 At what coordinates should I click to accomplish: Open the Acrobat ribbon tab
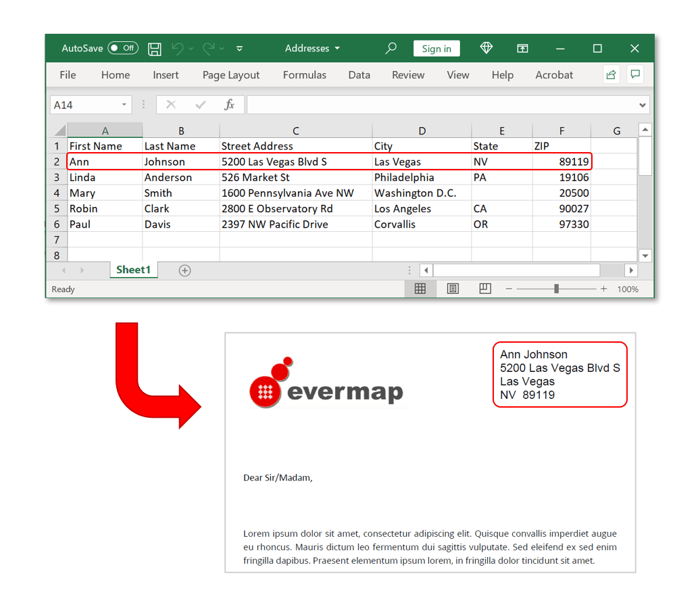(x=554, y=75)
